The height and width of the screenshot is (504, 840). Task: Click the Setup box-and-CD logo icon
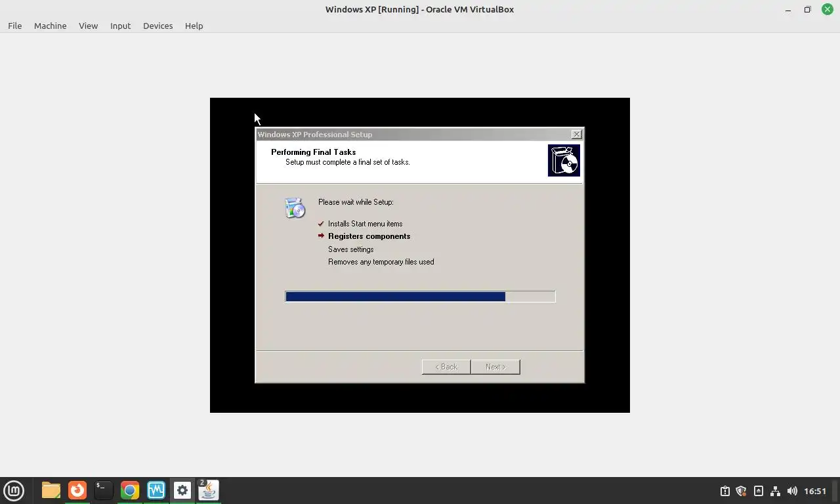(x=564, y=161)
